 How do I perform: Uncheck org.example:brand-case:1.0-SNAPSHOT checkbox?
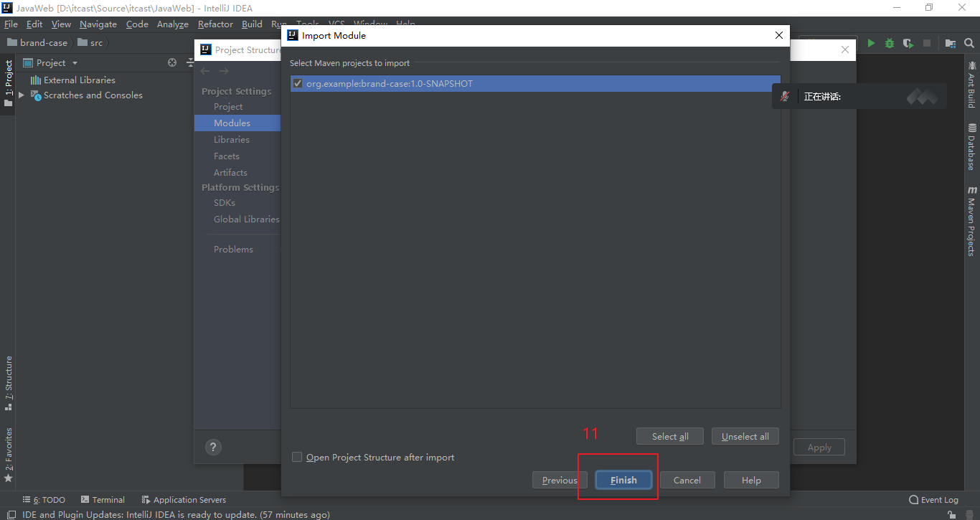pos(298,84)
